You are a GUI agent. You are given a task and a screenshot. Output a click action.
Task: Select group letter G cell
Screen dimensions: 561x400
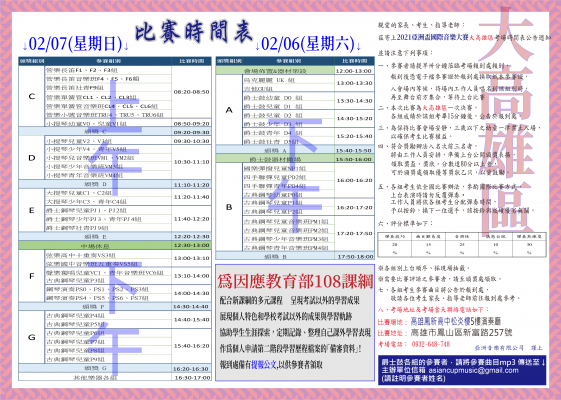point(32,337)
